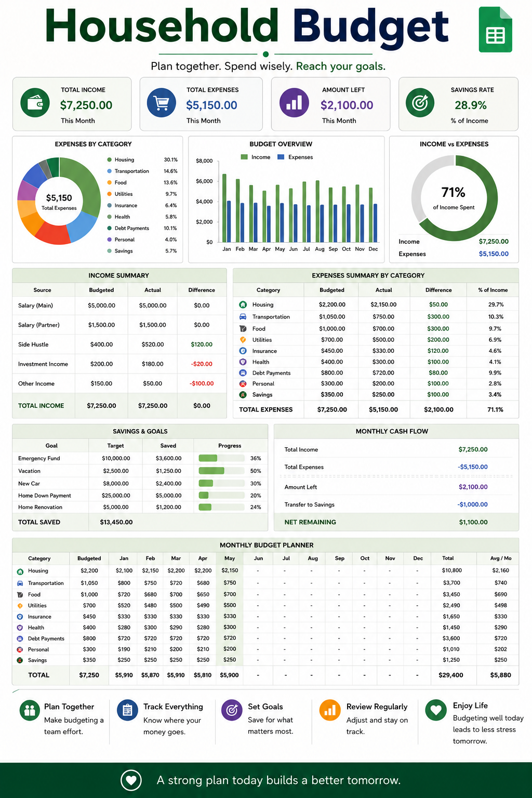Click the wallet icon beside Total Income
This screenshot has width=532, height=798.
coord(35,103)
